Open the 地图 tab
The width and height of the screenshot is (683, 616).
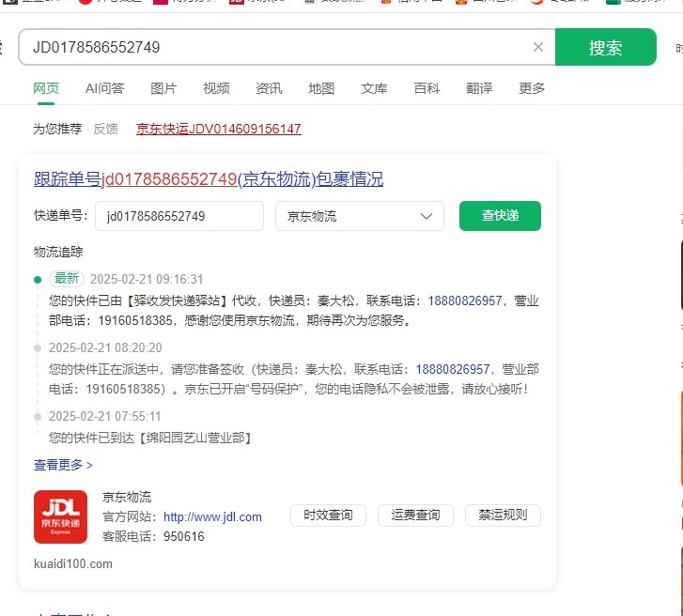(x=321, y=88)
